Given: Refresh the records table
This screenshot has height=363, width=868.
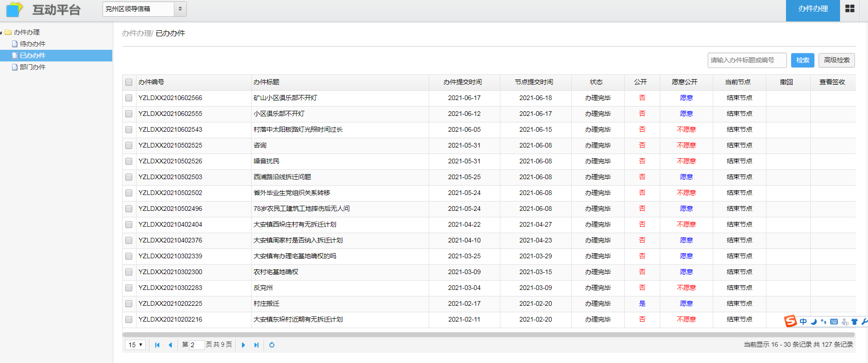Looking at the screenshot, I should point(272,345).
